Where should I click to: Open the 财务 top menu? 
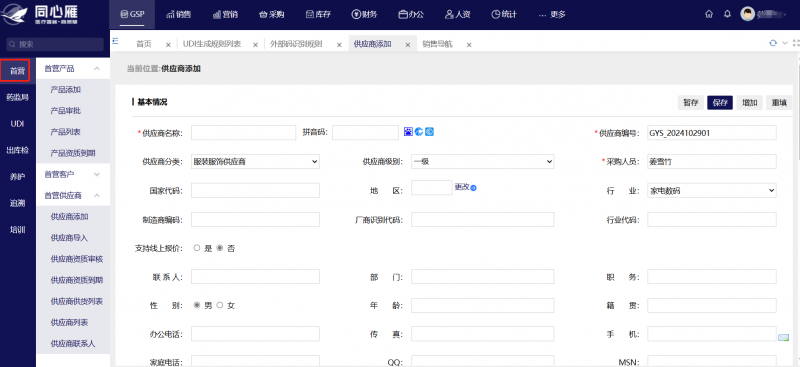point(364,14)
